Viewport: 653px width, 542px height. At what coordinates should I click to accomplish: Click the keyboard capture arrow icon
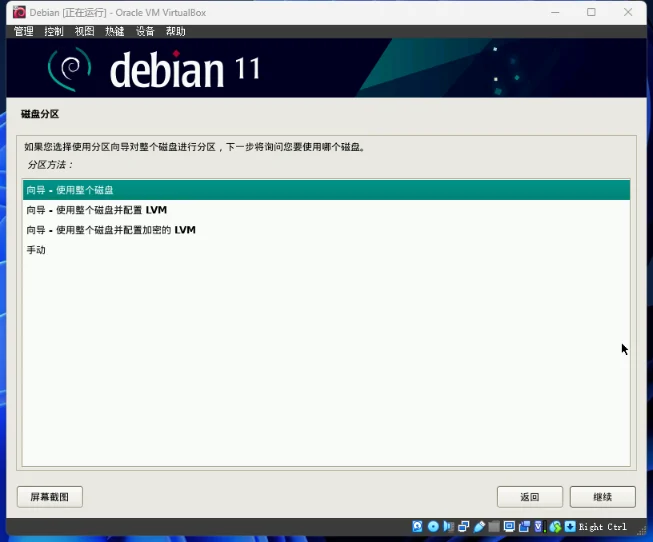point(570,527)
